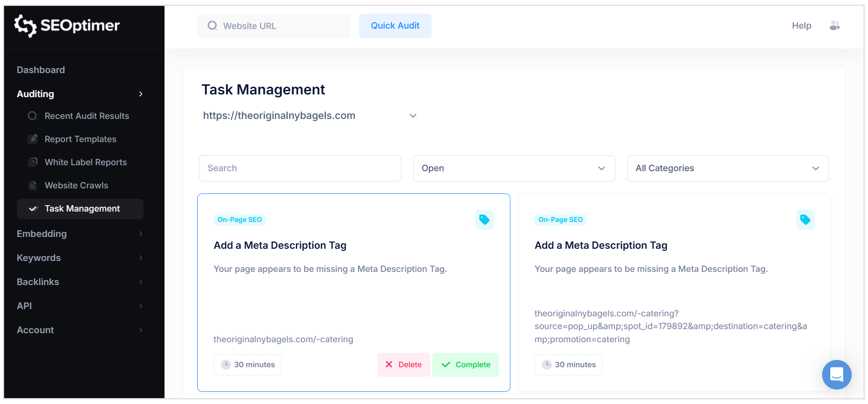Focus the Website URL input field
The height and width of the screenshot is (404, 868).
coord(274,26)
